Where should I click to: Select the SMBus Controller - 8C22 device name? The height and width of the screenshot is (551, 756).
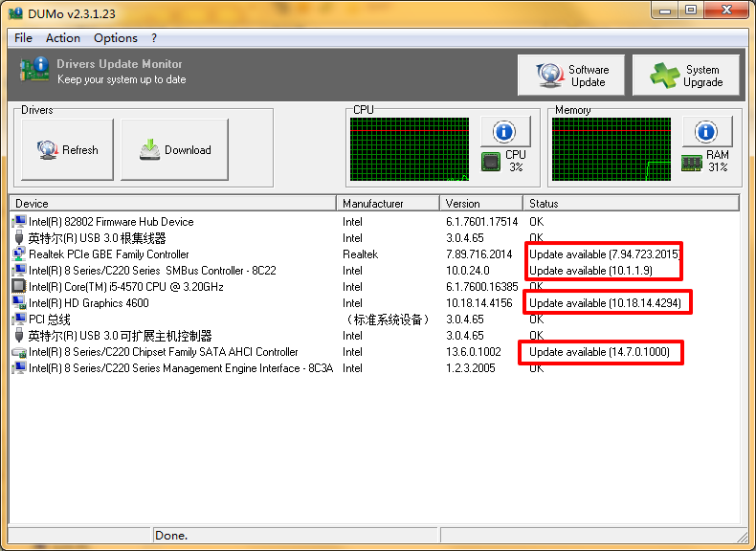pos(152,271)
